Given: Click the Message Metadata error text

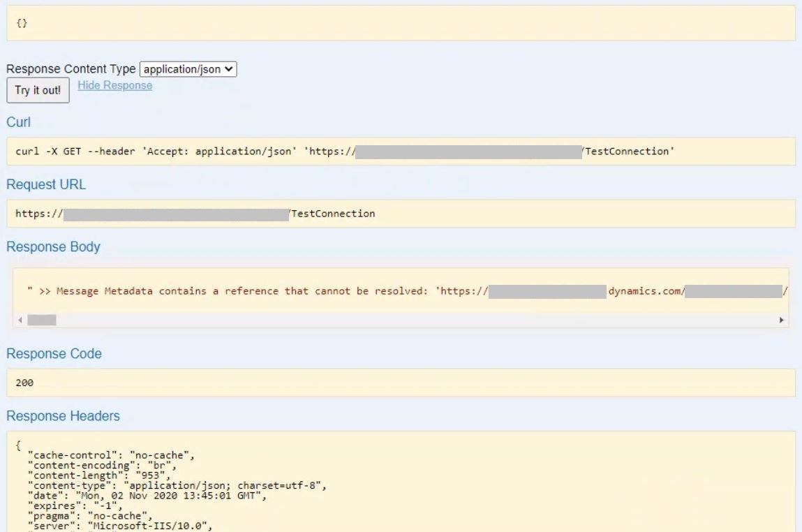Looking at the screenshot, I should coord(209,289).
